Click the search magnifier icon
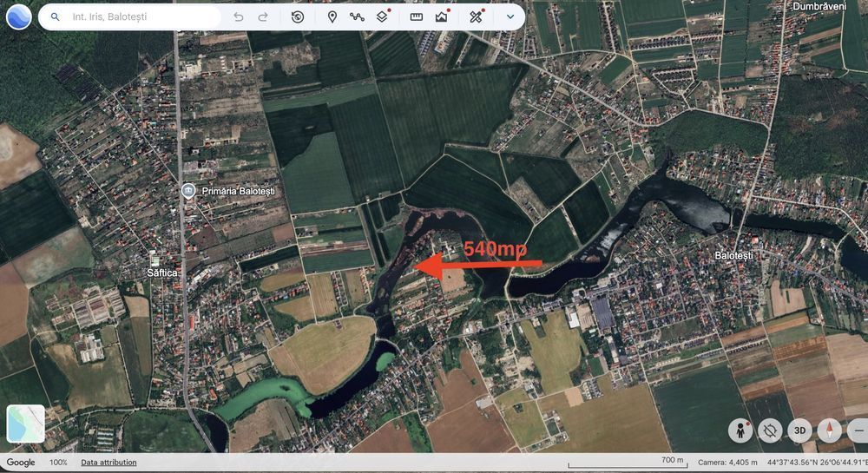Viewport: 868px width, 473px height. click(x=56, y=17)
